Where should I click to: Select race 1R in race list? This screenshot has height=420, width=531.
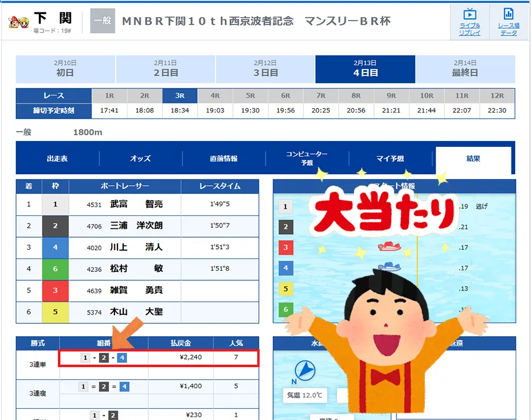pyautogui.click(x=109, y=96)
